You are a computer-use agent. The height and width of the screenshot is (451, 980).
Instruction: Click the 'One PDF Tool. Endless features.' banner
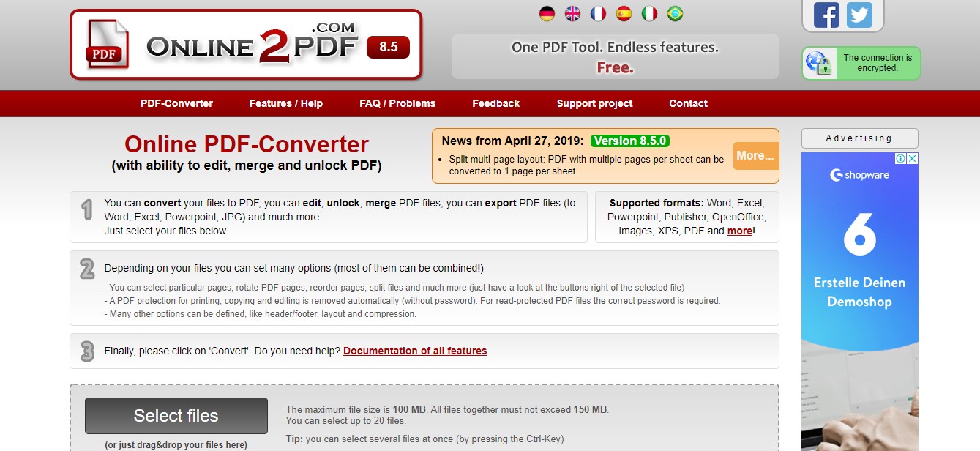pyautogui.click(x=615, y=56)
